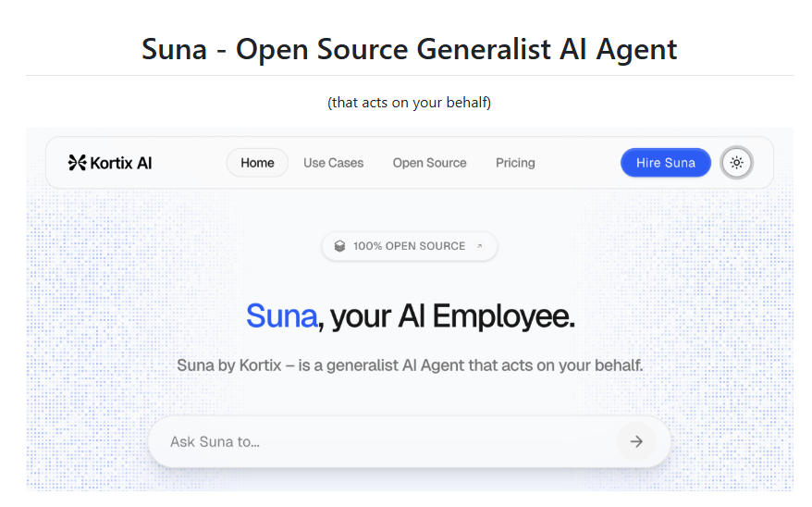Click the horizontal divider line below the title
The image size is (812, 507).
(x=409, y=75)
